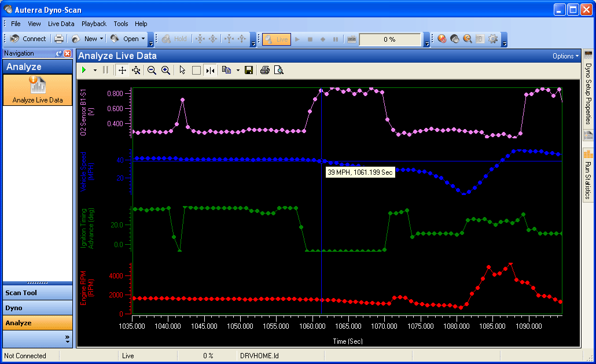Open the Live Data menu

[61, 24]
